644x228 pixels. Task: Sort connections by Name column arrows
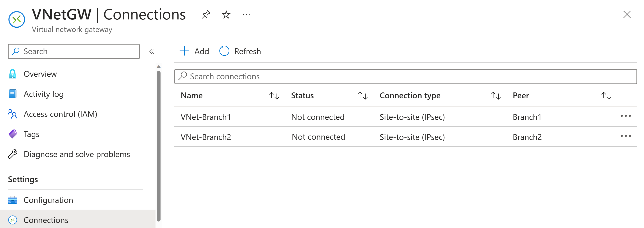[x=274, y=96]
